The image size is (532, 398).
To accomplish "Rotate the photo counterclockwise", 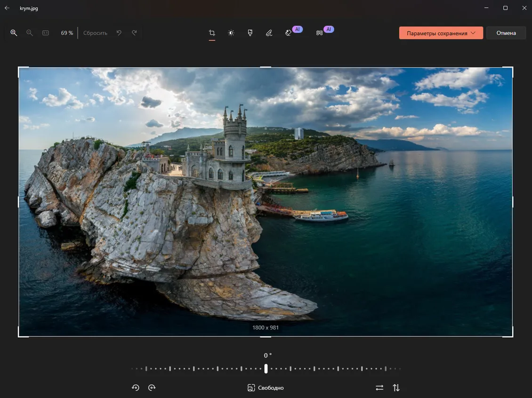I will [136, 387].
